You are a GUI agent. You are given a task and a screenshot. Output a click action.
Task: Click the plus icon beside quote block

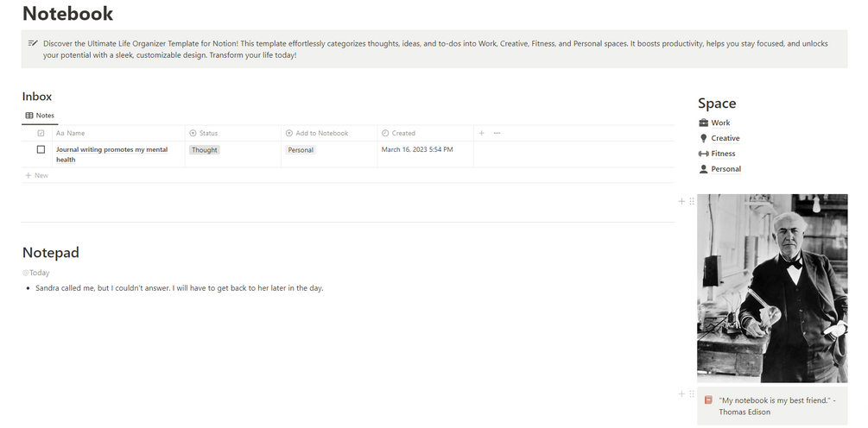pos(681,393)
